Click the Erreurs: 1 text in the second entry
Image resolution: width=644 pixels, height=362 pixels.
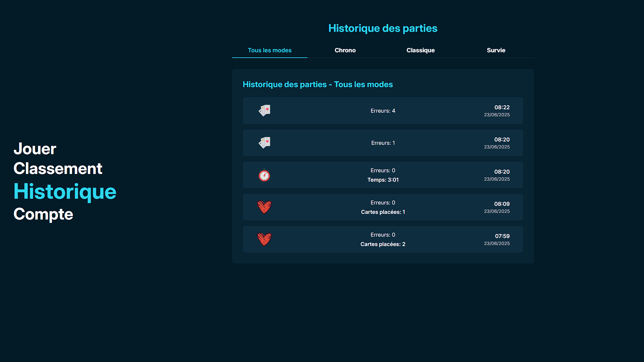pyautogui.click(x=383, y=143)
